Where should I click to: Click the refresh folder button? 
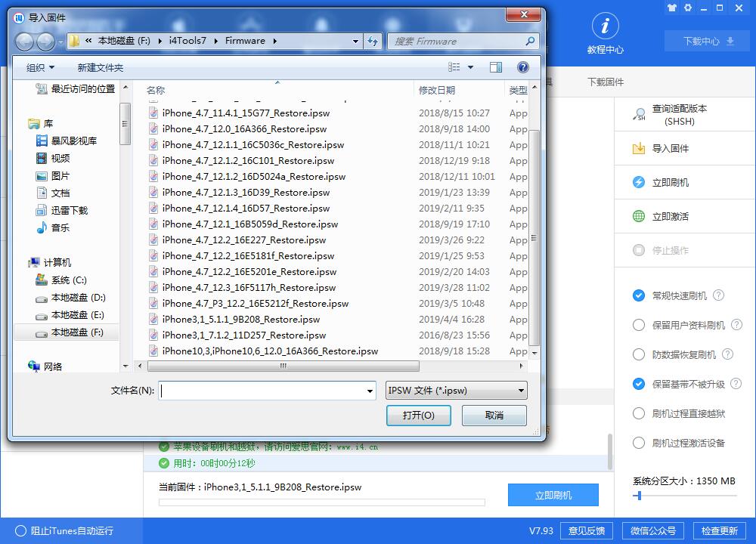click(373, 41)
